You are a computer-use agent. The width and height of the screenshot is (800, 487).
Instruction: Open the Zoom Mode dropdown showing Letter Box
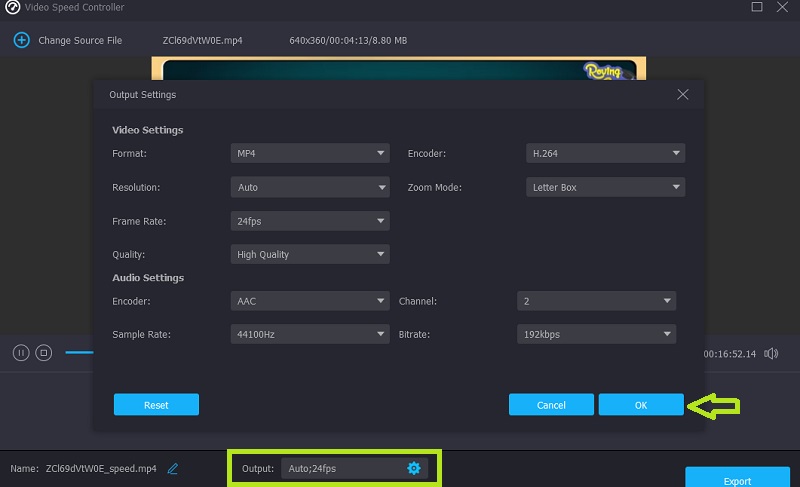pyautogui.click(x=605, y=187)
